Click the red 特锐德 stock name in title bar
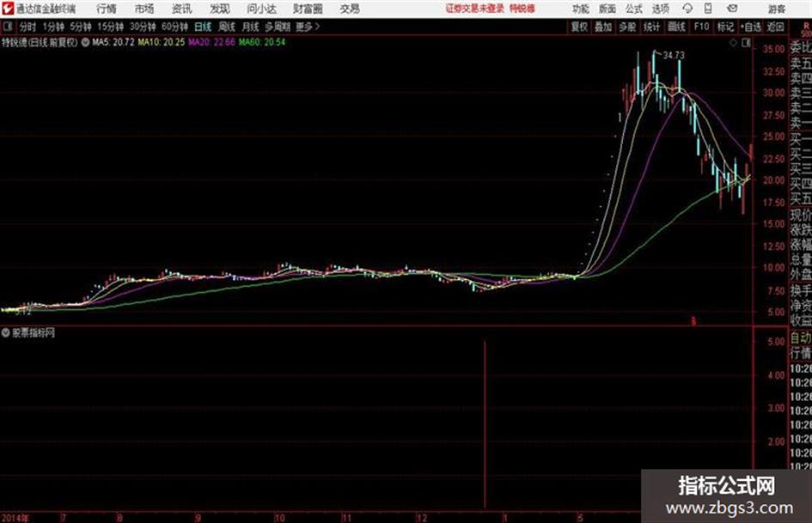The width and height of the screenshot is (812, 523). (522, 9)
